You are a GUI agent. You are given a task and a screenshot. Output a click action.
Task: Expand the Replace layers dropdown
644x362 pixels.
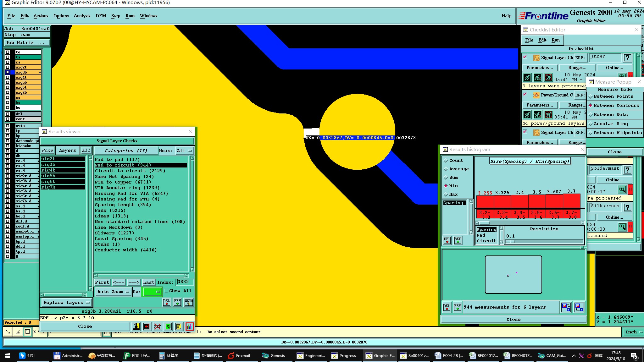pos(66,302)
